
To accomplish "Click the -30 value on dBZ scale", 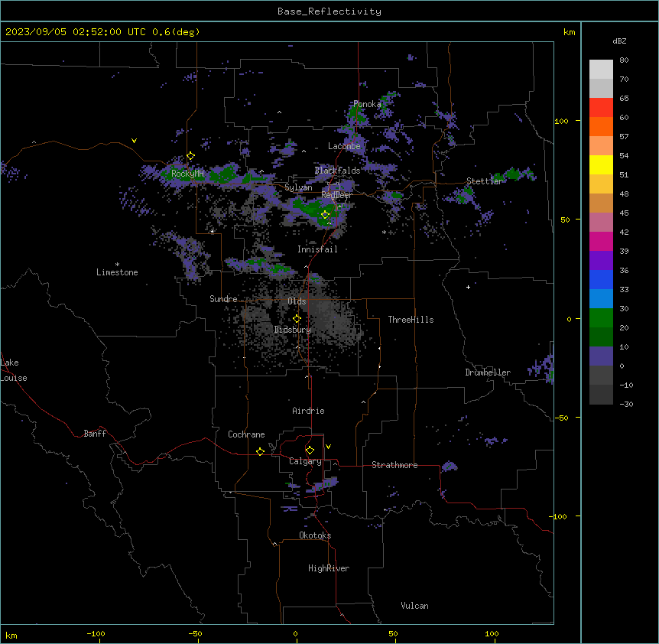I will [x=626, y=404].
